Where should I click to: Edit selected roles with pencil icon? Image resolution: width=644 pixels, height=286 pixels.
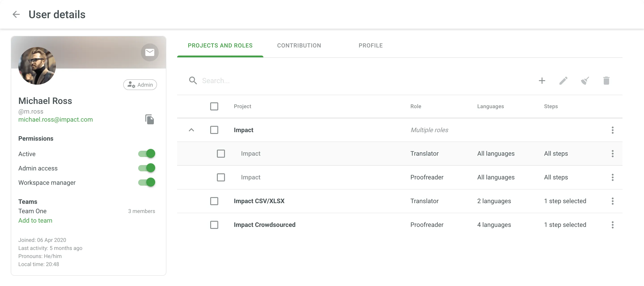click(x=563, y=81)
